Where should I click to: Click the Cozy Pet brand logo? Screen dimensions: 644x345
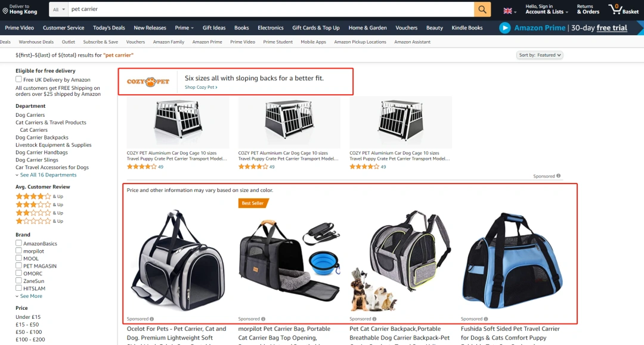148,82
